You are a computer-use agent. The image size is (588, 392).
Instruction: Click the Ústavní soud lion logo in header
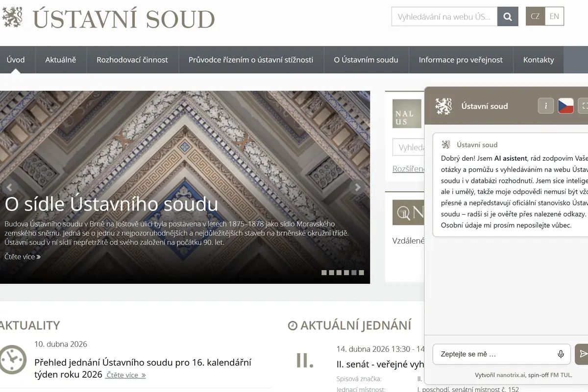[x=12, y=17]
